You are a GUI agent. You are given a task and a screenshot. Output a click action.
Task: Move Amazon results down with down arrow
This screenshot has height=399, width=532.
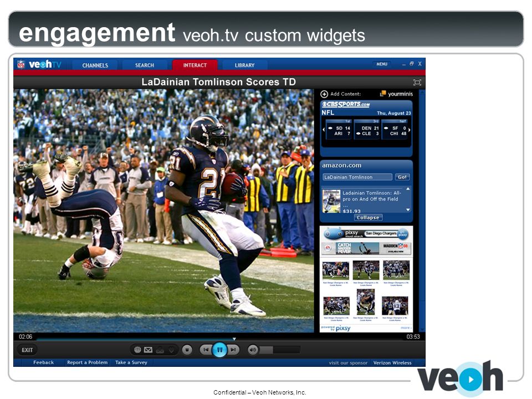(408, 210)
